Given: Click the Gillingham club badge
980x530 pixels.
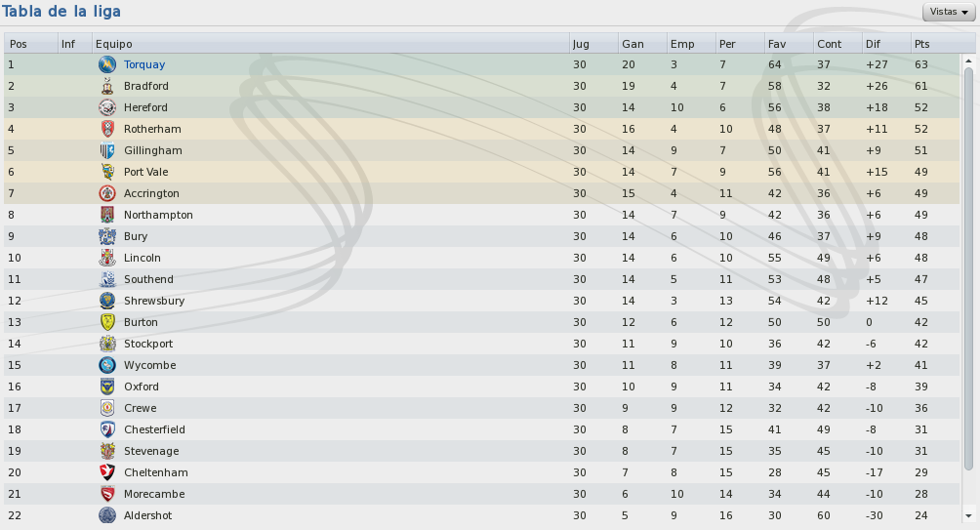Looking at the screenshot, I should (x=107, y=150).
